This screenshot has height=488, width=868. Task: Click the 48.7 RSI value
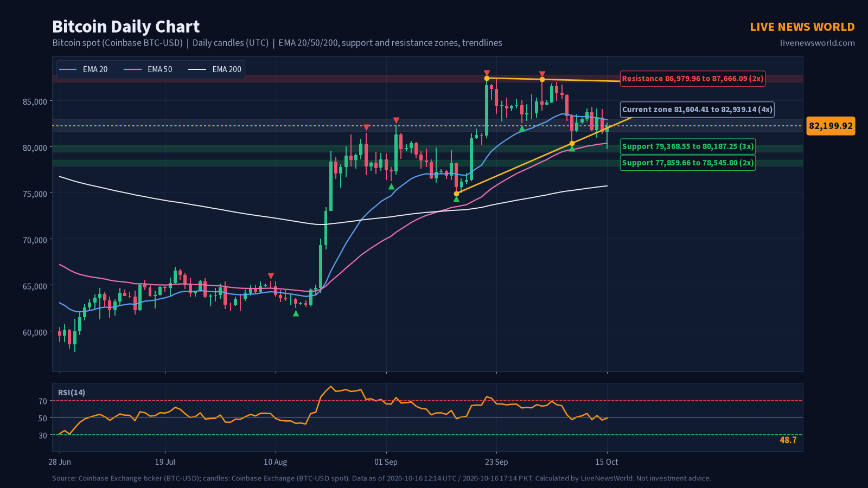(788, 440)
